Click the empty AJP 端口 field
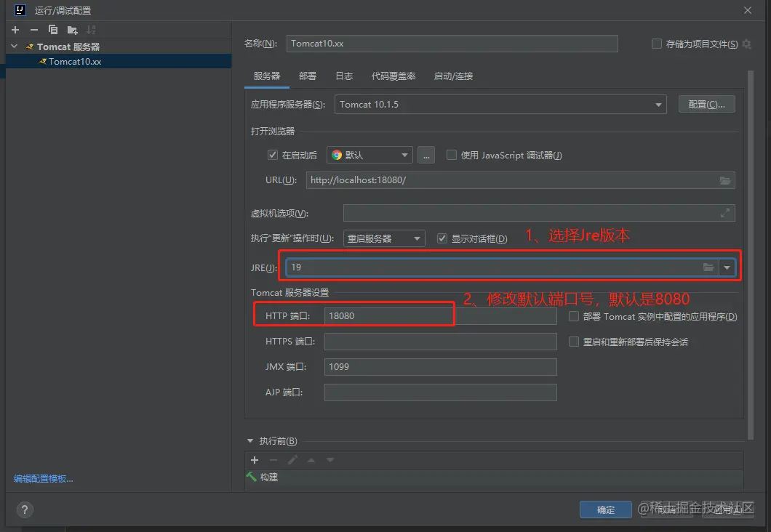The width and height of the screenshot is (771, 532). [x=440, y=392]
